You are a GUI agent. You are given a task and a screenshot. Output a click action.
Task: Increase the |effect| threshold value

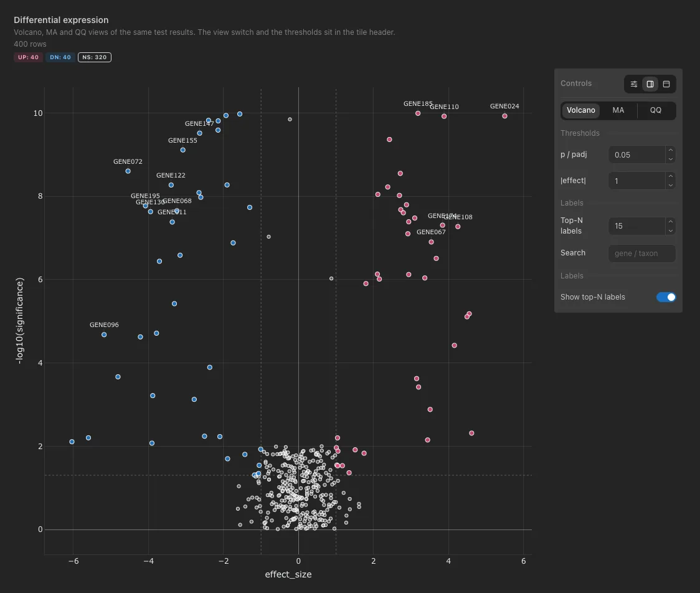(671, 176)
